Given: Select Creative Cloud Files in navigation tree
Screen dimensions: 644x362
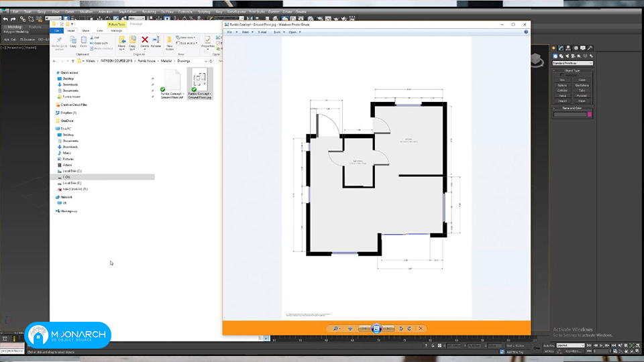Looking at the screenshot, I should [74, 105].
